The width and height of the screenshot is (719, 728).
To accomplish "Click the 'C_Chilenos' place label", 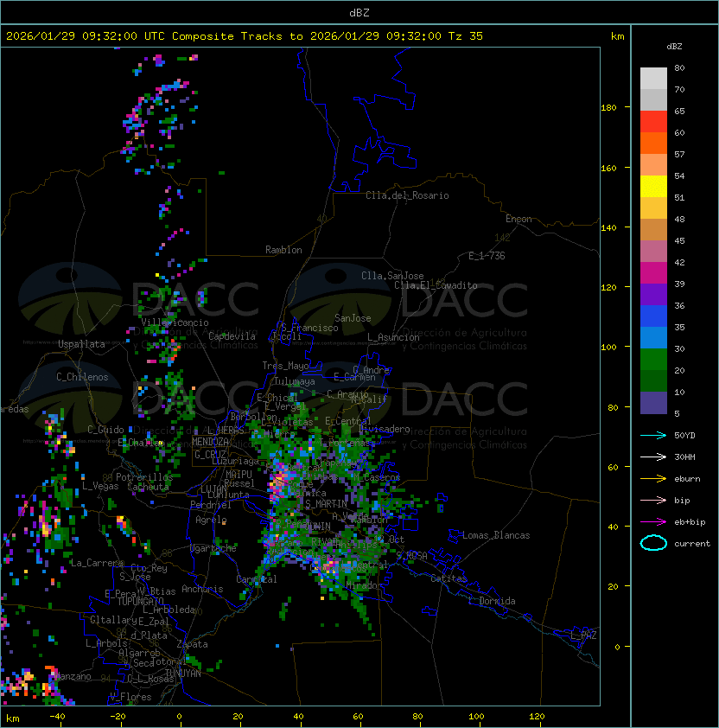I will point(82,377).
